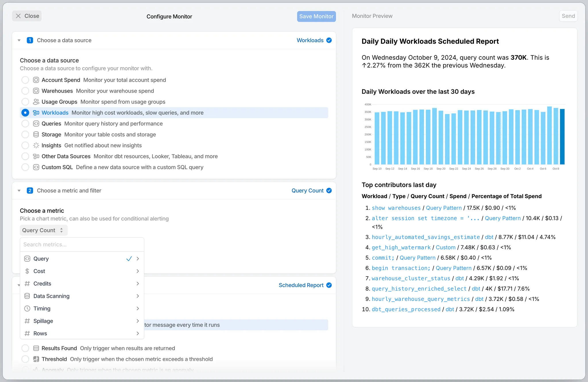
Task: Select the Queries radio button
Action: click(25, 124)
